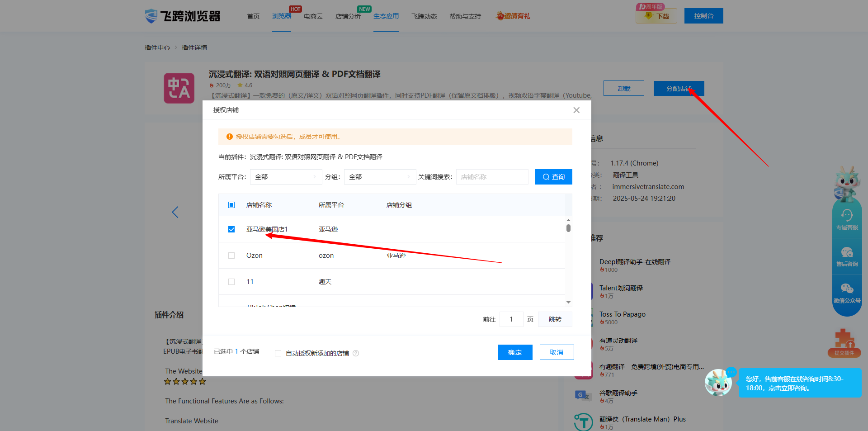This screenshot has width=868, height=431.
Task: Open the 专属客服 headset icon
Action: tap(847, 215)
